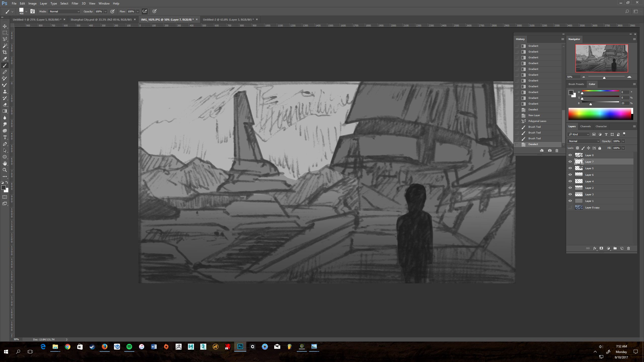Open brush Opacity slider dropdown arrow
Viewport: 644px width, 362px height.
tap(106, 11)
